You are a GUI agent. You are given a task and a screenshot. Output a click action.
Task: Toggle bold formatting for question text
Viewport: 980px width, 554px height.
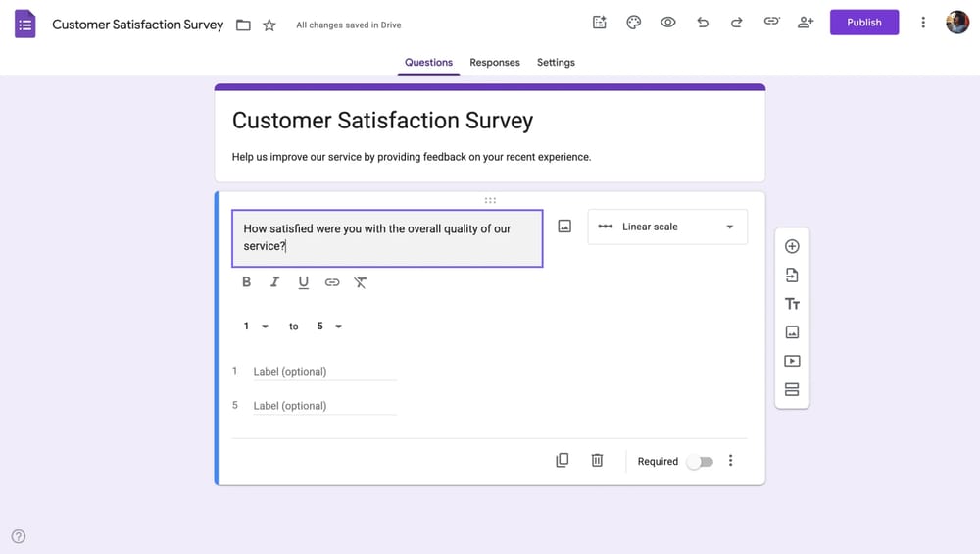pyautogui.click(x=246, y=282)
